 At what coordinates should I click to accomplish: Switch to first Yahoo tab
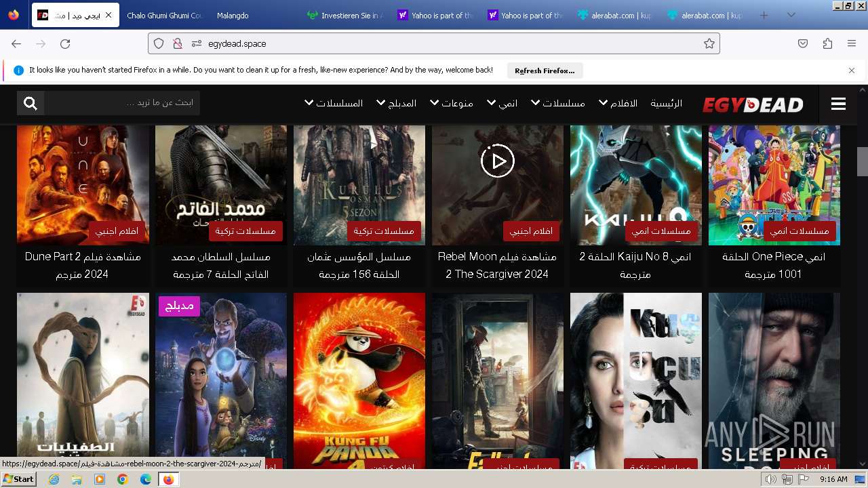click(x=435, y=15)
